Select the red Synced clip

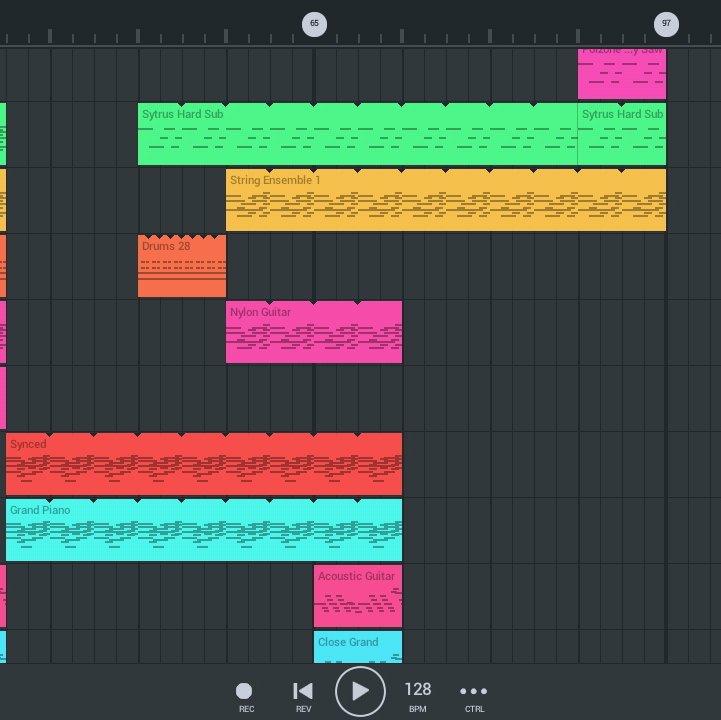pos(204,464)
